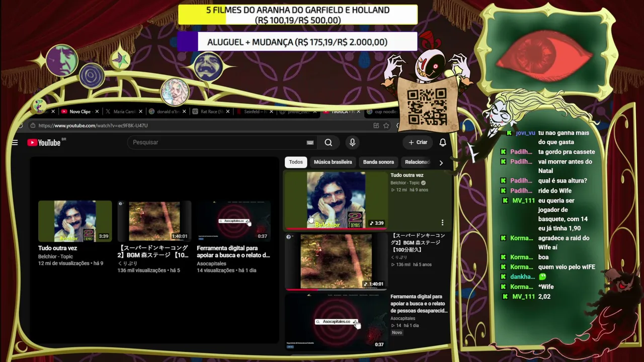Click the dankha chat username
The image size is (644, 362).
pyautogui.click(x=522, y=277)
